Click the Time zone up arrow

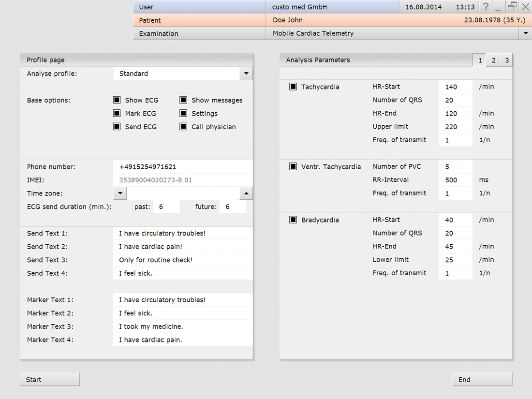246,193
